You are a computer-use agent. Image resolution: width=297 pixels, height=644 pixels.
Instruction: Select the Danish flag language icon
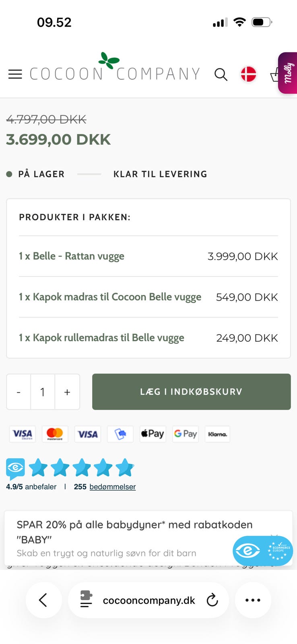248,74
